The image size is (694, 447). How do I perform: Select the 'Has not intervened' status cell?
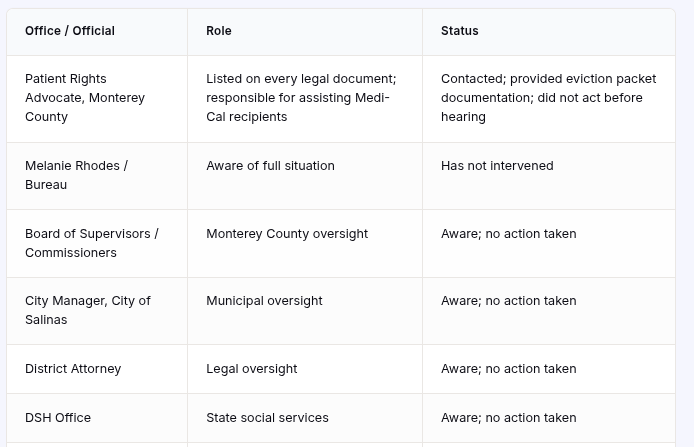coord(549,176)
